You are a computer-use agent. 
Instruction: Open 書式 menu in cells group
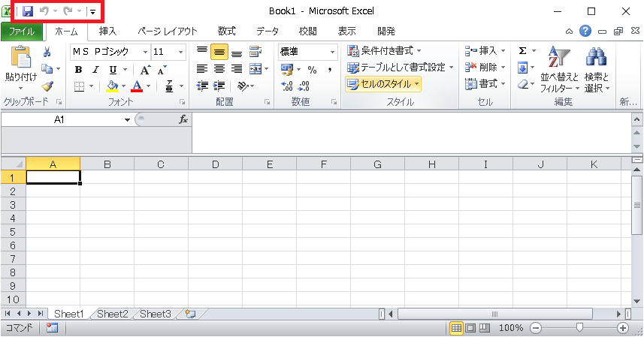[x=485, y=83]
